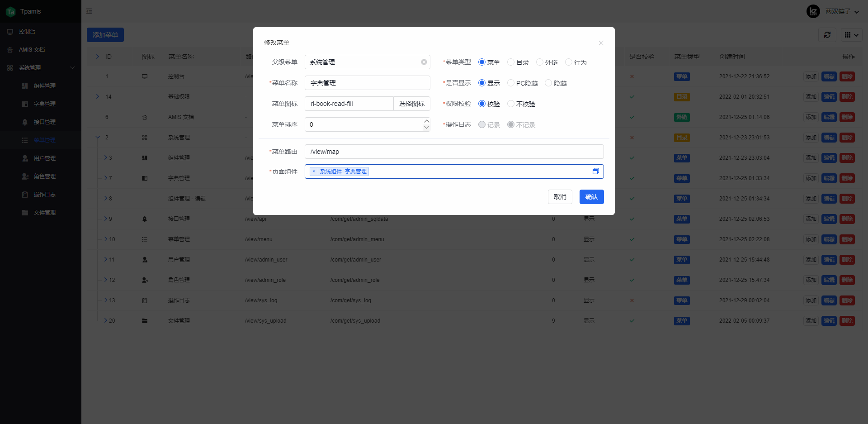Clear the 父级菜单 field with the clear icon

pyautogui.click(x=424, y=62)
